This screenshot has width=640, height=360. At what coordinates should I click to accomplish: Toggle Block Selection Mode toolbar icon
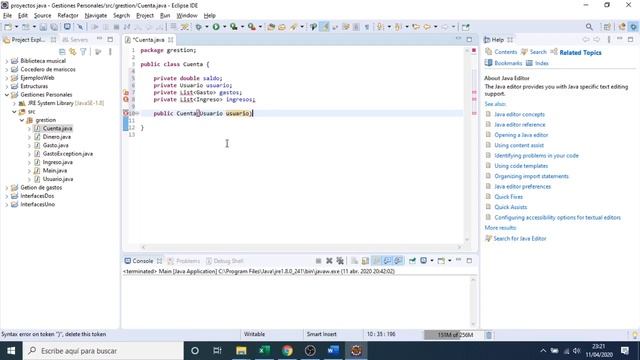tap(356, 27)
